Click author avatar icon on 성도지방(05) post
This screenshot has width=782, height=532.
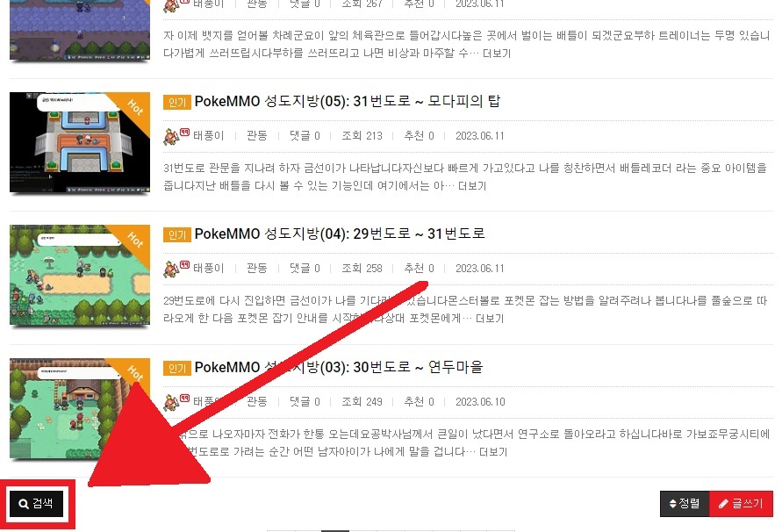point(171,136)
